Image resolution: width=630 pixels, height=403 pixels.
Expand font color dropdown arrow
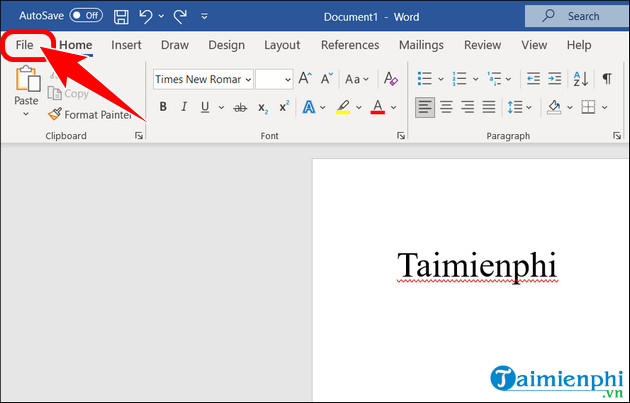pyautogui.click(x=393, y=107)
